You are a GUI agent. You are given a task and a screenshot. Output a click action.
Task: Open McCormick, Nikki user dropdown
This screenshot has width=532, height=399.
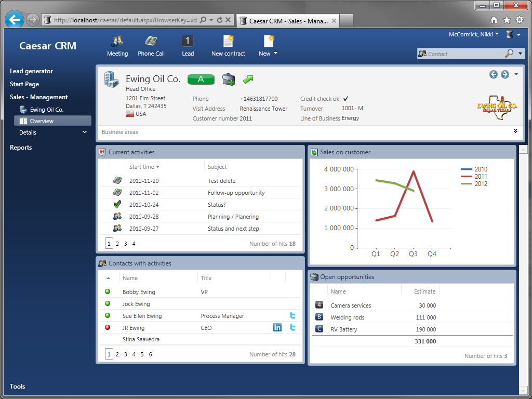pyautogui.click(x=497, y=34)
